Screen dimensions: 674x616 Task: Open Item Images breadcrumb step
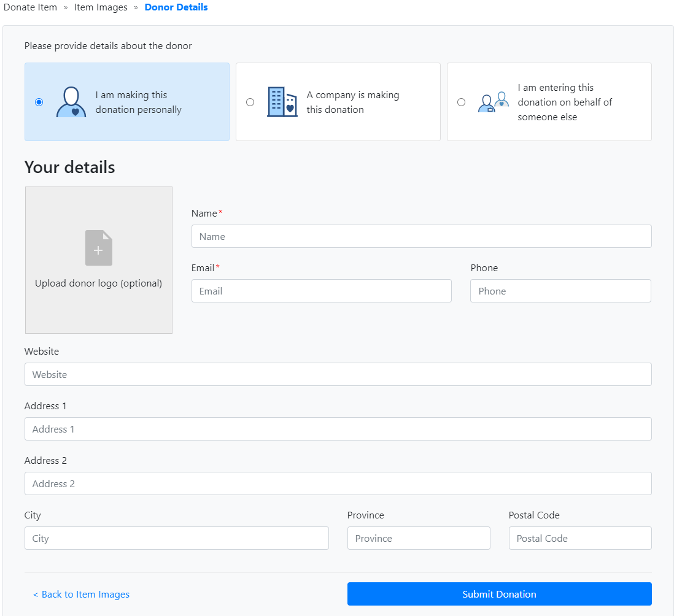click(x=101, y=7)
